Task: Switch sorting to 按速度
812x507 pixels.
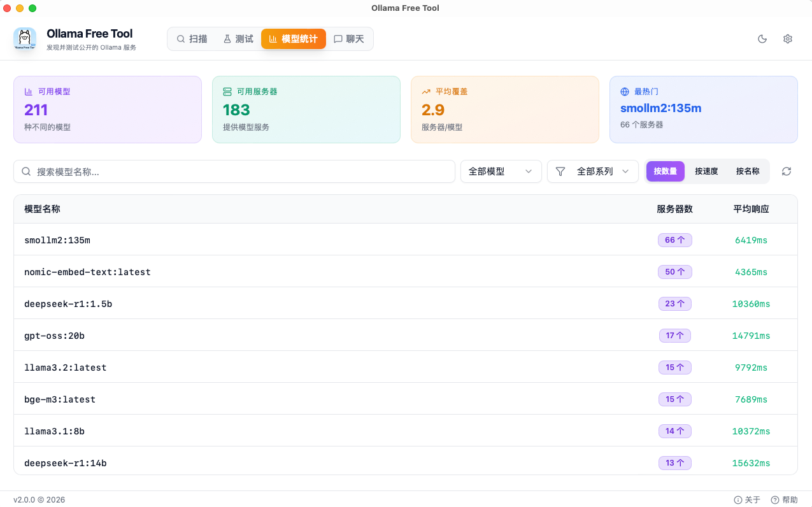Action: [x=706, y=171]
